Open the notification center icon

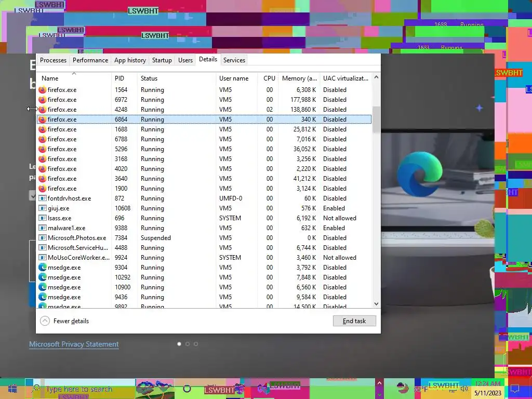pos(515,389)
